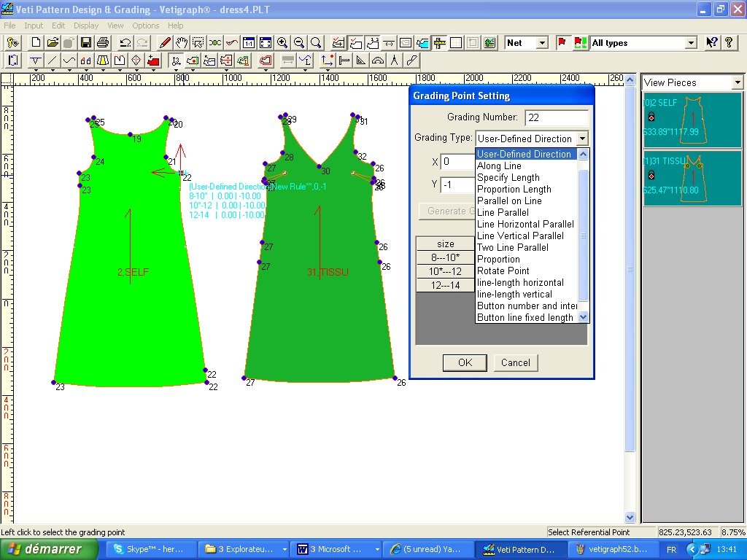Select the curve drawing tool

[69, 61]
